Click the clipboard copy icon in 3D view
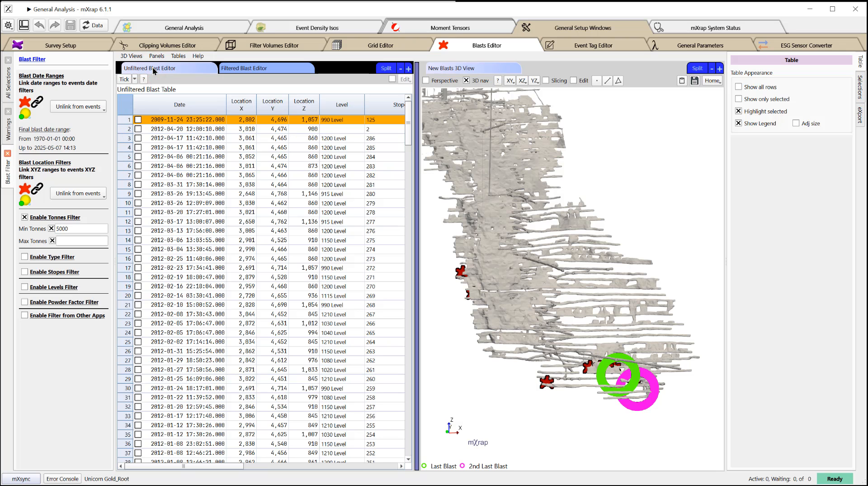 (682, 81)
